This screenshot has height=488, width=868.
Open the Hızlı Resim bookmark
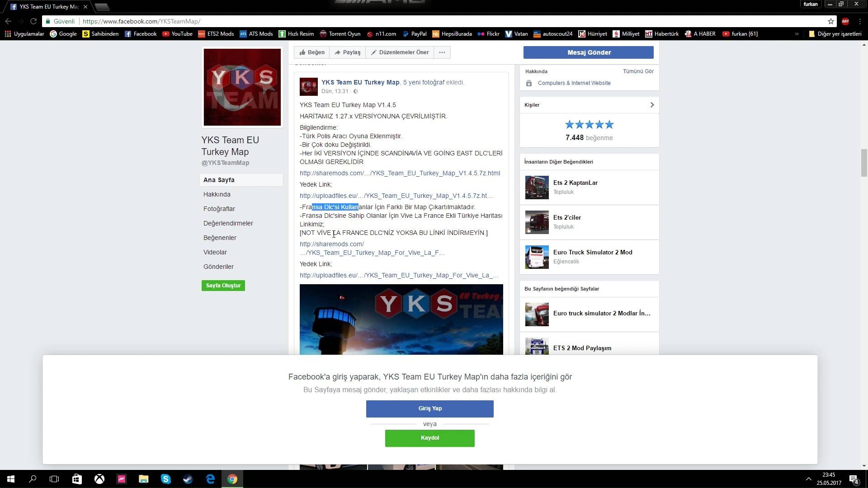296,34
